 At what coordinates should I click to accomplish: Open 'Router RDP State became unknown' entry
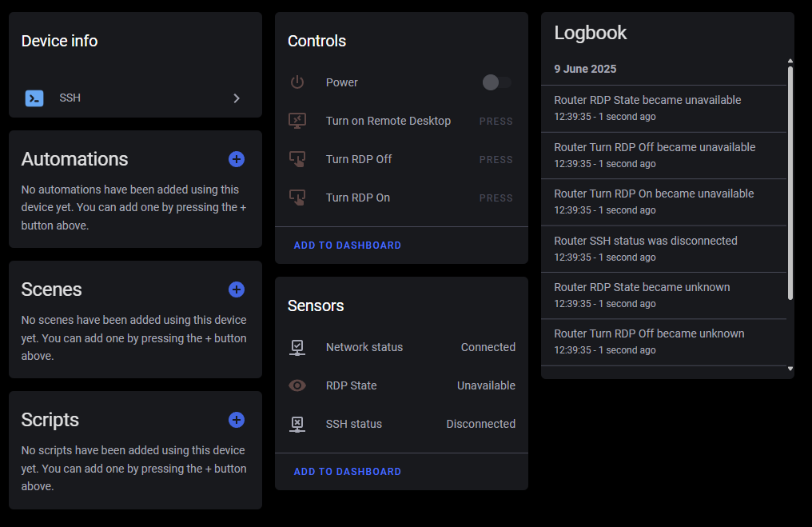point(663,295)
